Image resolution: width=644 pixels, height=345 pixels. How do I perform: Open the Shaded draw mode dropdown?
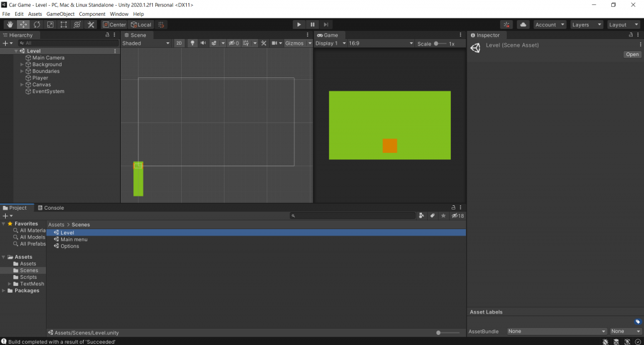(146, 43)
